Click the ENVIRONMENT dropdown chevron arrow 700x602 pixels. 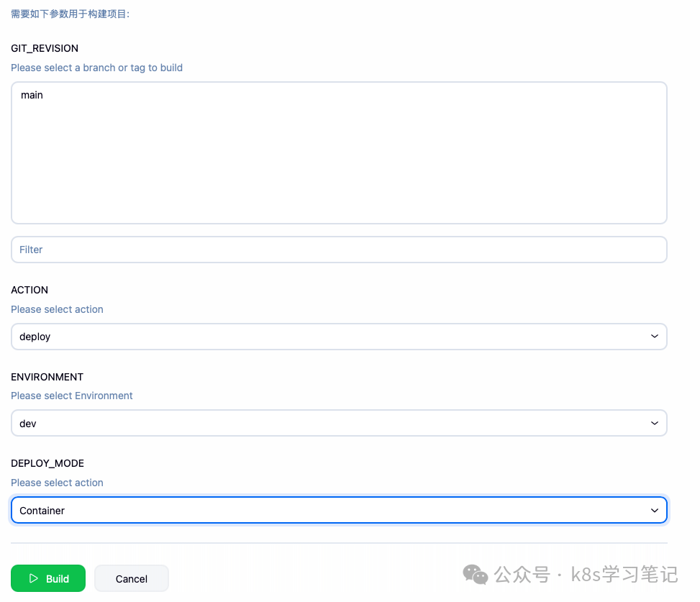point(655,423)
